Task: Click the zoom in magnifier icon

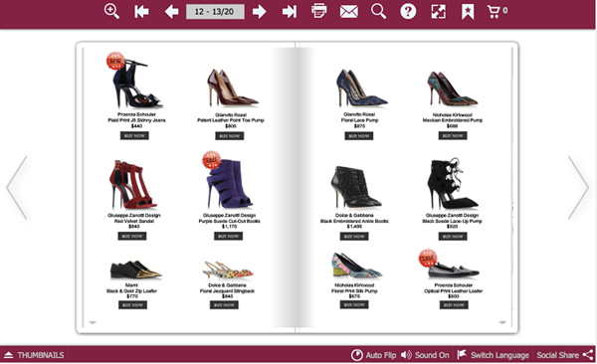Action: click(x=111, y=11)
